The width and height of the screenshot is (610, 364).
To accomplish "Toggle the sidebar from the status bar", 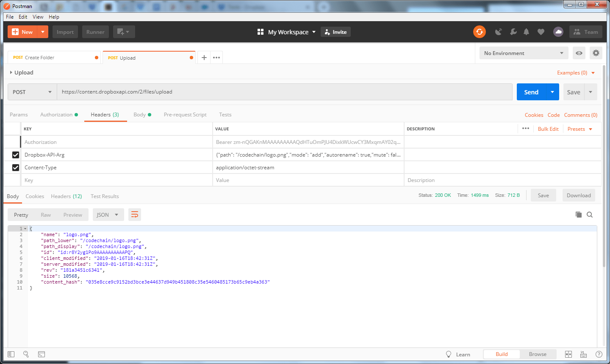I will click(x=11, y=354).
